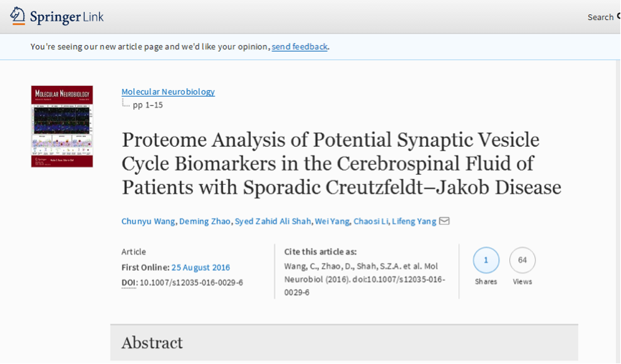Select corresponding author Lifeng Yang

click(414, 221)
